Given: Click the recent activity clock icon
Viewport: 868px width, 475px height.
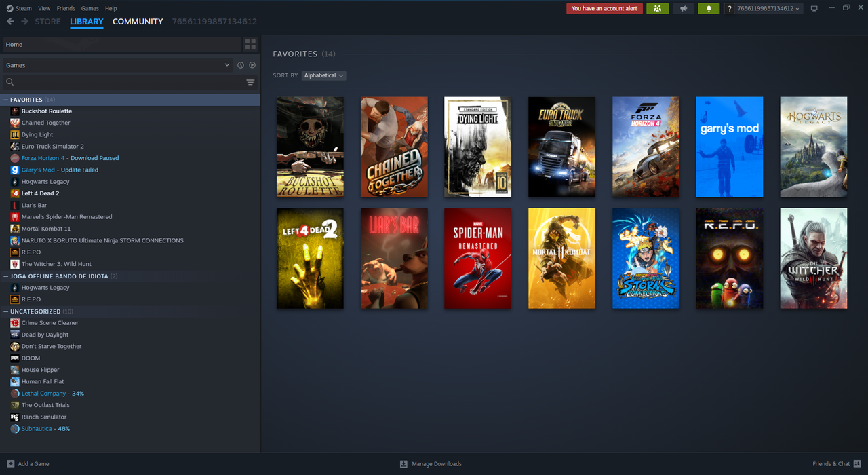Looking at the screenshot, I should coord(240,65).
